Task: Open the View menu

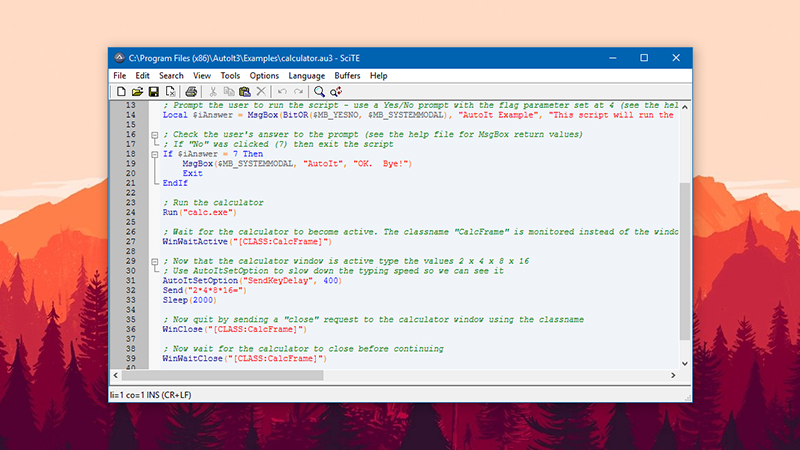Action: coord(202,76)
